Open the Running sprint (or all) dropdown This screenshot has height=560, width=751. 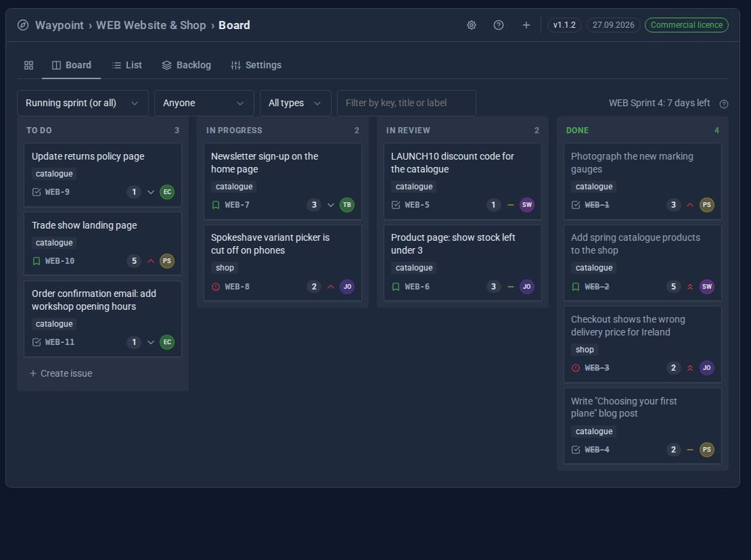[x=83, y=103]
